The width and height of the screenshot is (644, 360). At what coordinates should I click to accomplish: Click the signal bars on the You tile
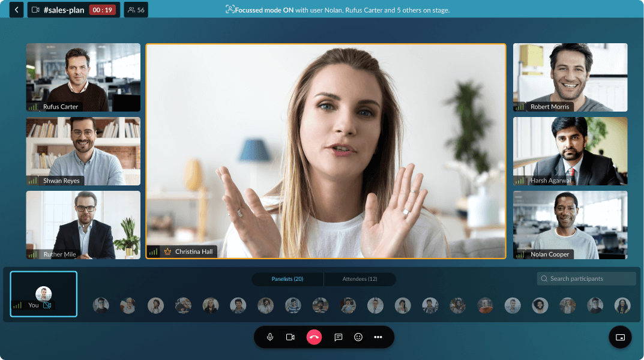point(17,305)
